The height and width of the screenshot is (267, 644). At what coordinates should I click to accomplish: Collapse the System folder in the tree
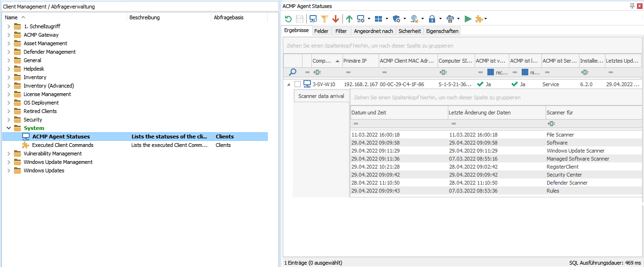[8, 128]
